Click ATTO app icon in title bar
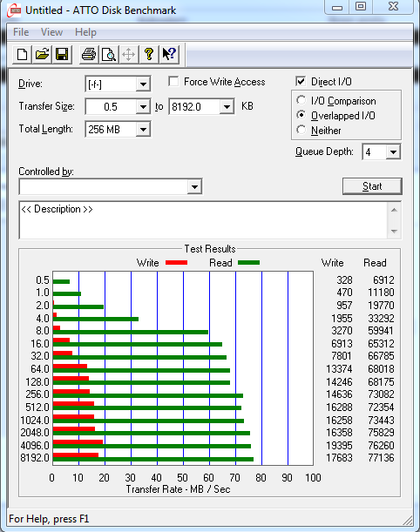420x532 pixels. (15, 10)
